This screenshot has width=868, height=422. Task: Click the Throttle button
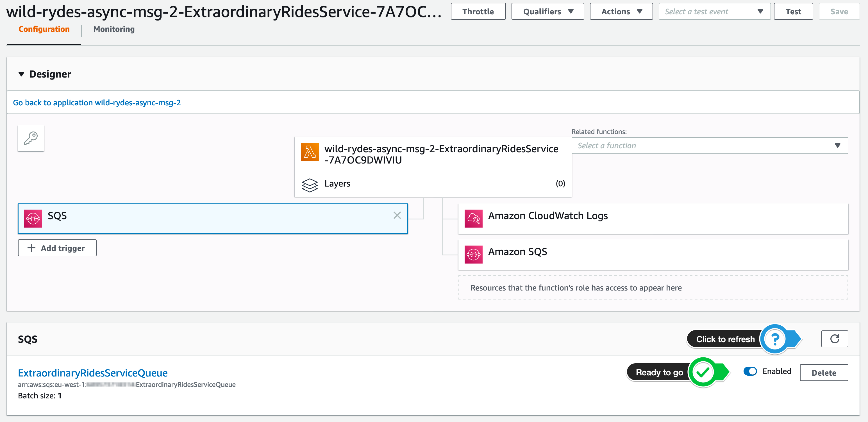(x=478, y=12)
